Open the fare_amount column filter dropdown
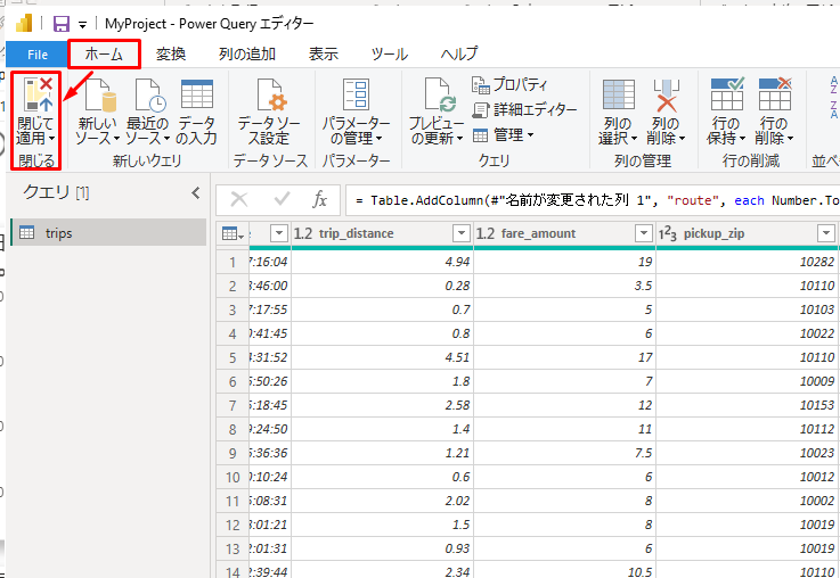 pos(643,233)
